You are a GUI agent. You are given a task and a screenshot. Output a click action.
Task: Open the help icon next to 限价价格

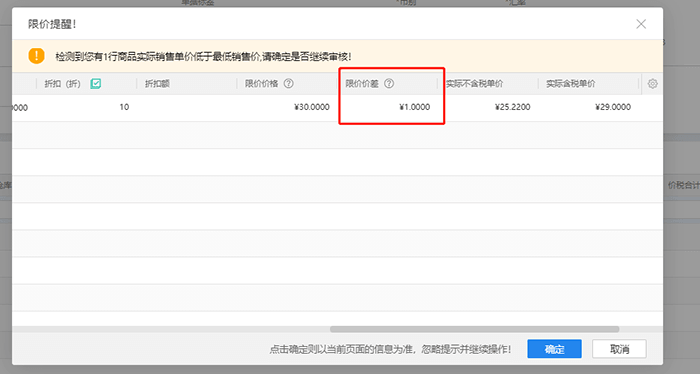[289, 83]
